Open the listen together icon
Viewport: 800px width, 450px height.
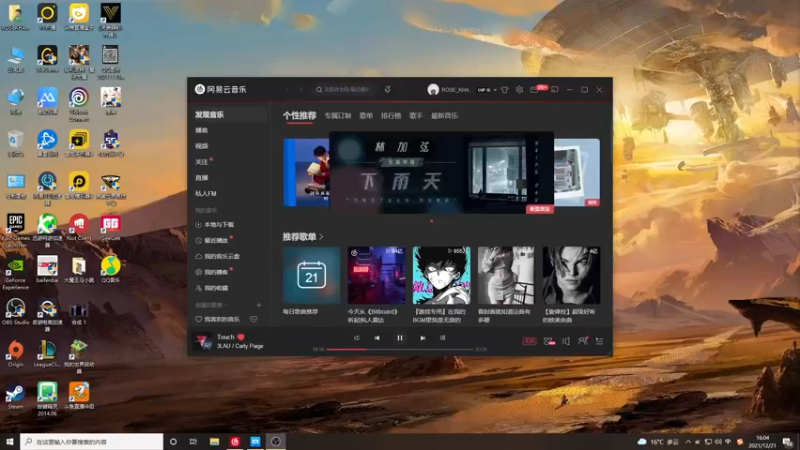pyautogui.click(x=583, y=341)
